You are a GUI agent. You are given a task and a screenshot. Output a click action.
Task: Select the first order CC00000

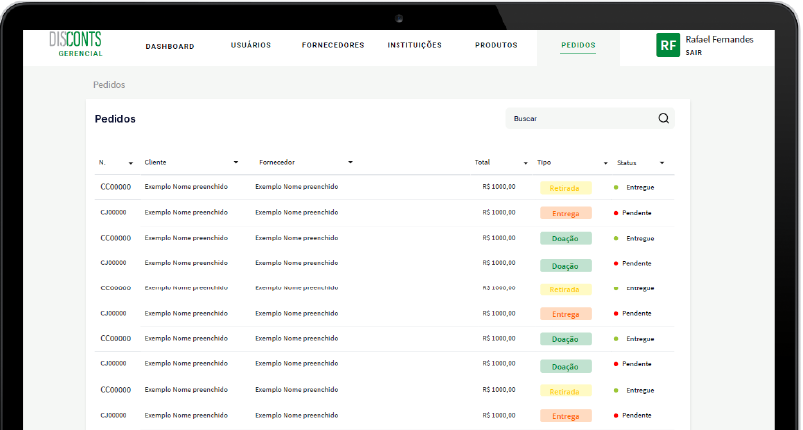(115, 187)
